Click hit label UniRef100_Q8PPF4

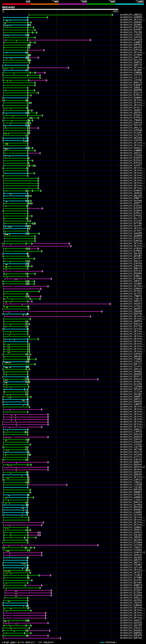[131, 321]
